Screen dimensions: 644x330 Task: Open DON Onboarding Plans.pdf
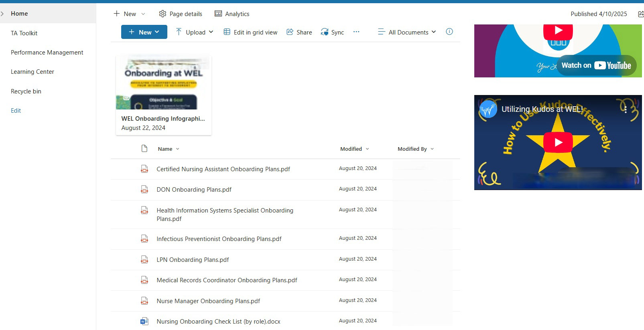point(194,190)
